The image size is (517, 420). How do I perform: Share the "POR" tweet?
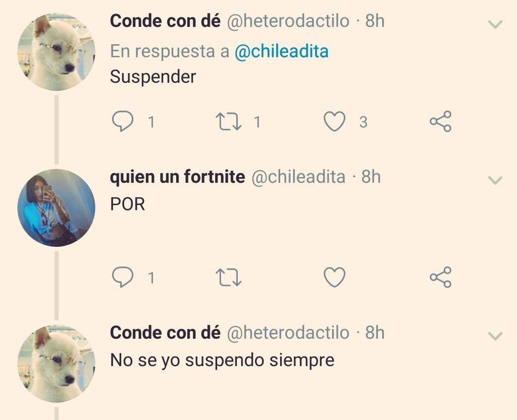coord(440,277)
